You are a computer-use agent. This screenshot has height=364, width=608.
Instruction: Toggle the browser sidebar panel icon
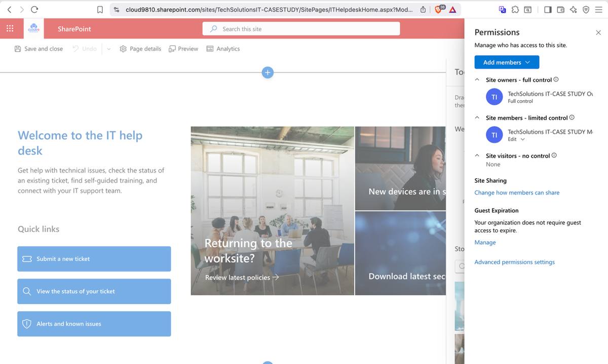point(548,9)
